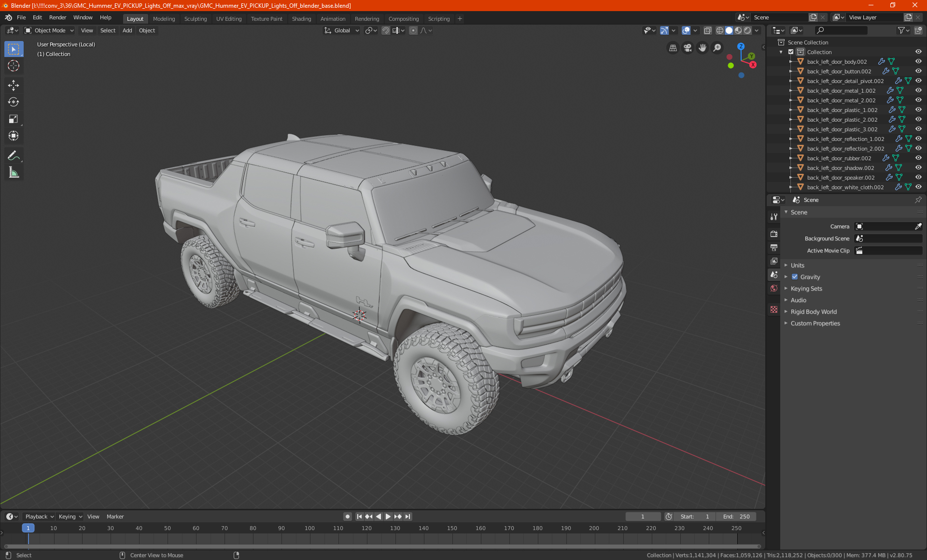This screenshot has height=560, width=927.
Task: Disable the Gravity checkbox
Action: (795, 277)
